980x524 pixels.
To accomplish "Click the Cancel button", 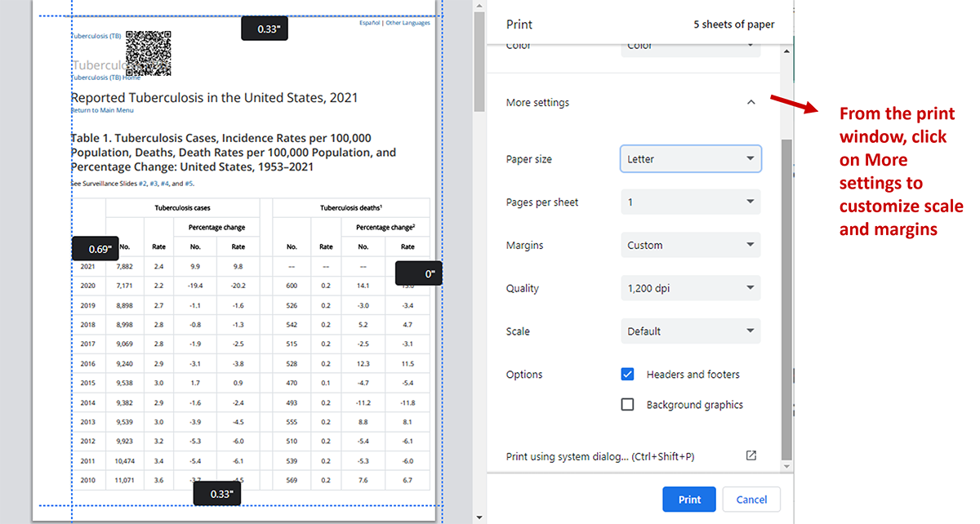I will 751,499.
